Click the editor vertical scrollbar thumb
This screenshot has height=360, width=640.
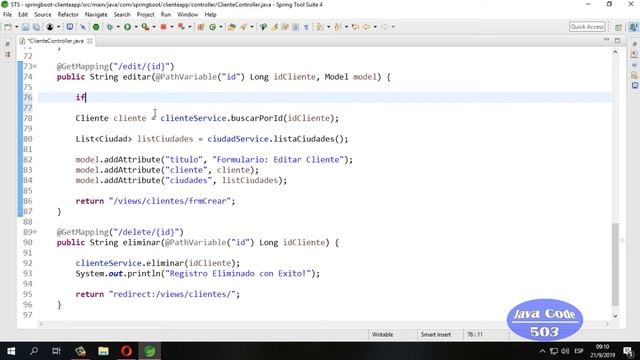615,264
